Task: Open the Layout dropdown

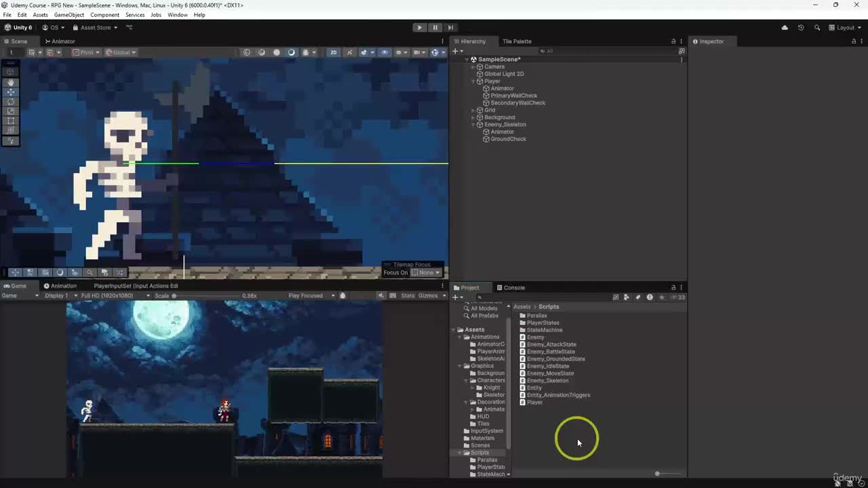Action: 846,28
